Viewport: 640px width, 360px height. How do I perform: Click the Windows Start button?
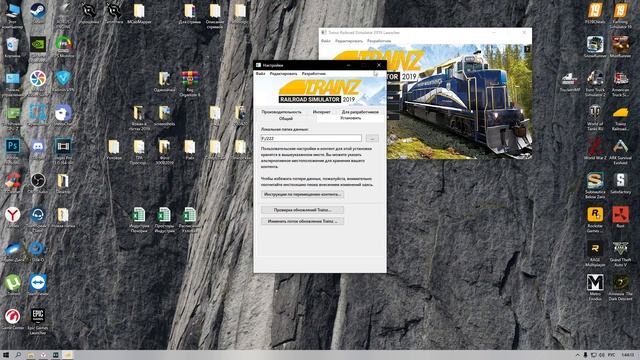(6, 355)
